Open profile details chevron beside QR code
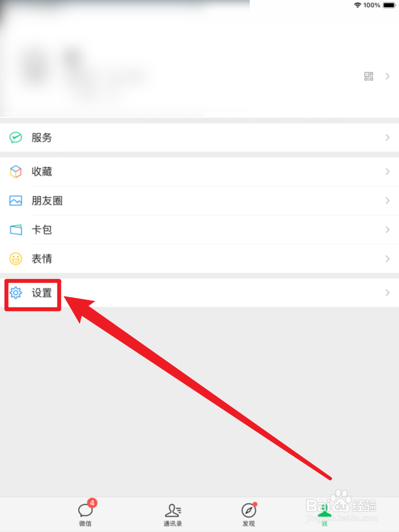 [388, 77]
